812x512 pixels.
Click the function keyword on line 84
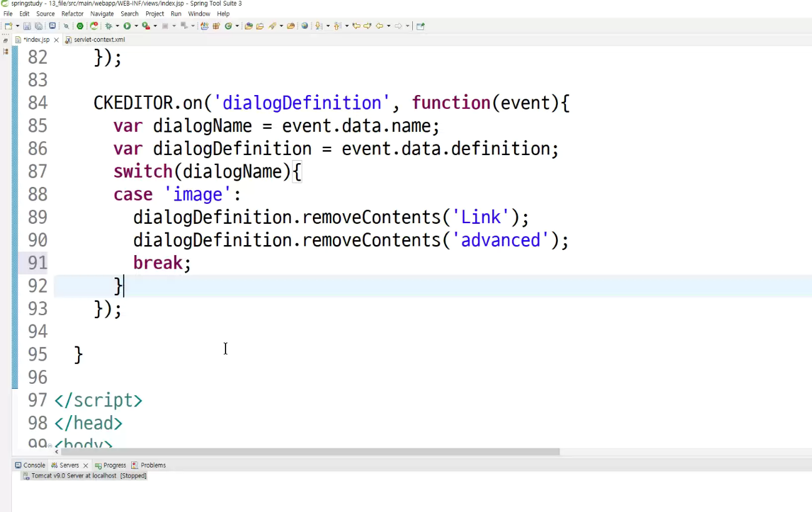click(451, 103)
